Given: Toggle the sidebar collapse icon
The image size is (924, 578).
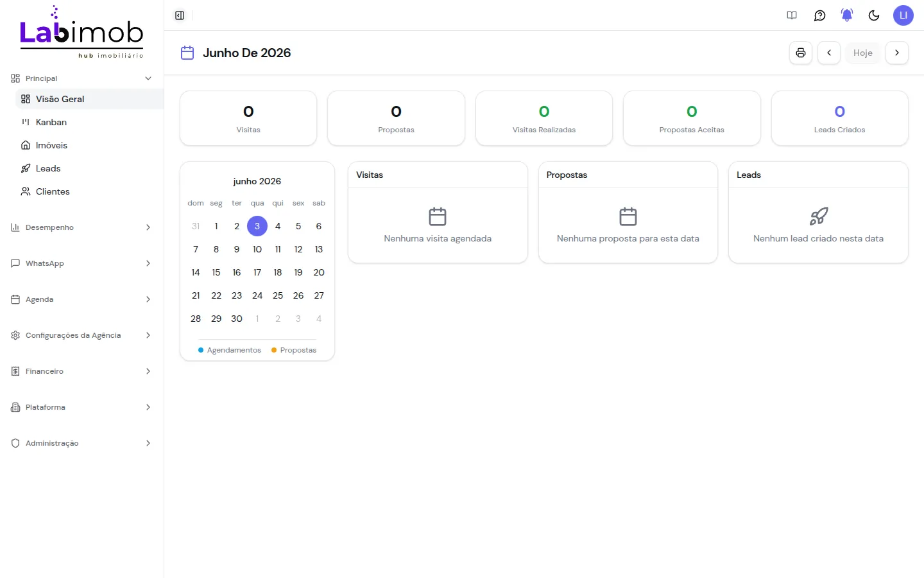Looking at the screenshot, I should pyautogui.click(x=180, y=15).
